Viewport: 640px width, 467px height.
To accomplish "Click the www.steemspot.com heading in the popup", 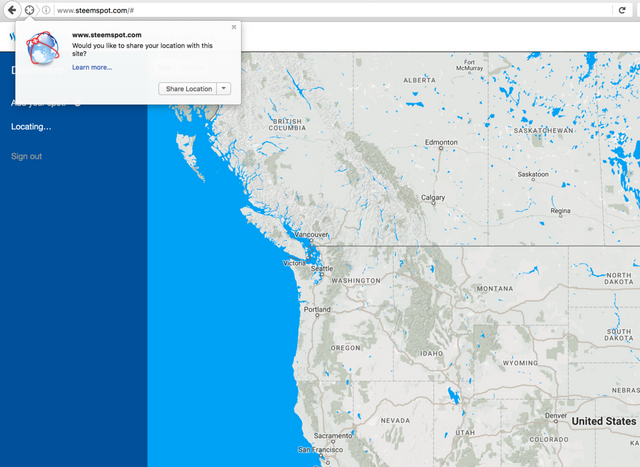I will [107, 35].
